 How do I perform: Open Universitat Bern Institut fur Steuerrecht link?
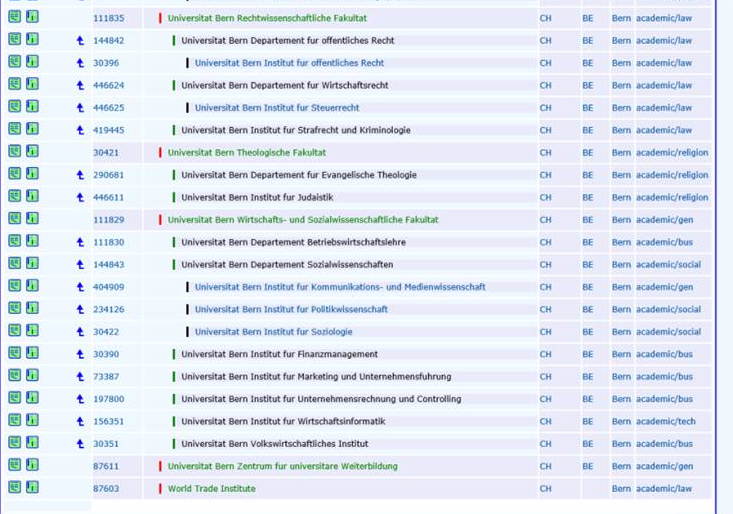276,108
